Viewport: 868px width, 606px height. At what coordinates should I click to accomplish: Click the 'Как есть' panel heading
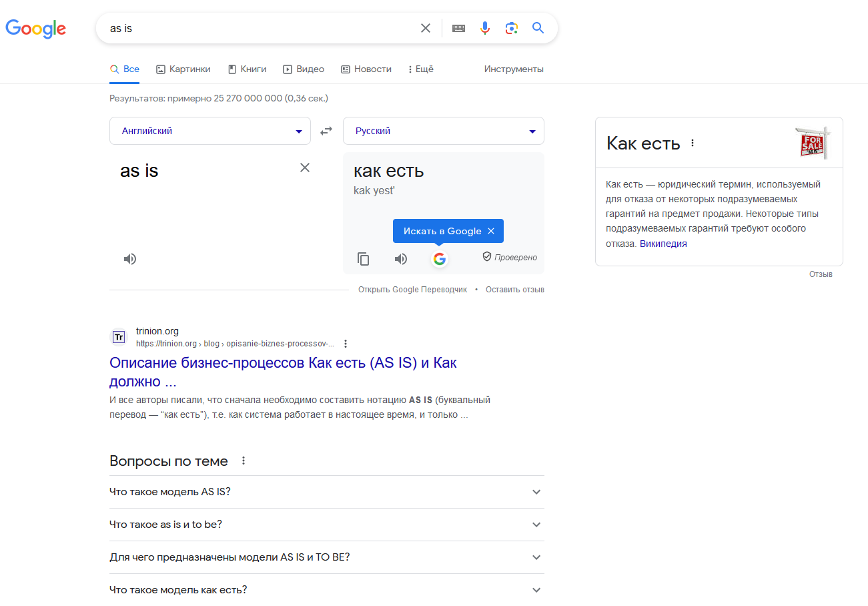pyautogui.click(x=643, y=143)
